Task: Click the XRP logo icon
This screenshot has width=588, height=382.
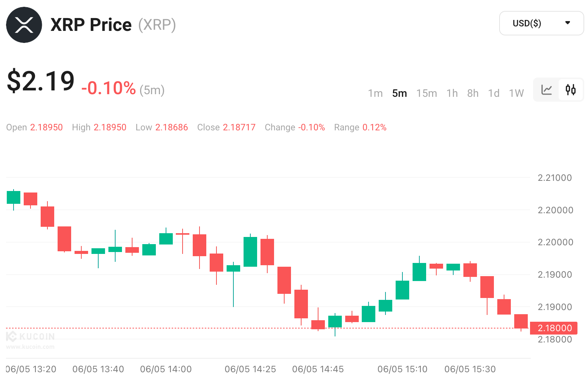Action: [24, 25]
